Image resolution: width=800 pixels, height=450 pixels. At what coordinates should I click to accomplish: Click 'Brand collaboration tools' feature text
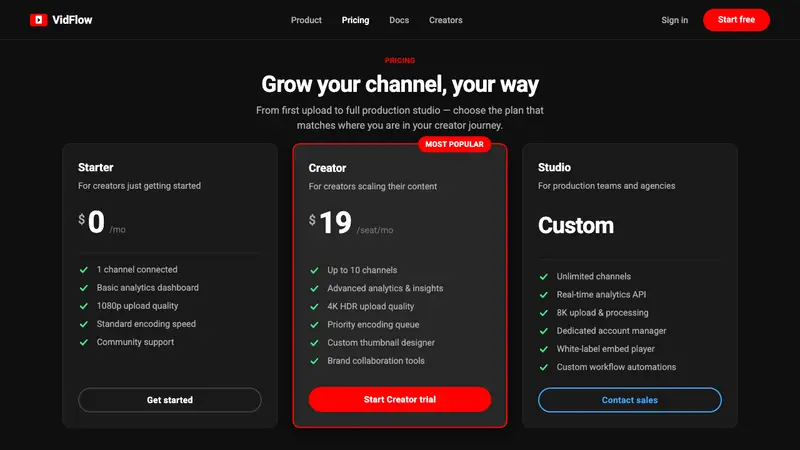tap(376, 361)
